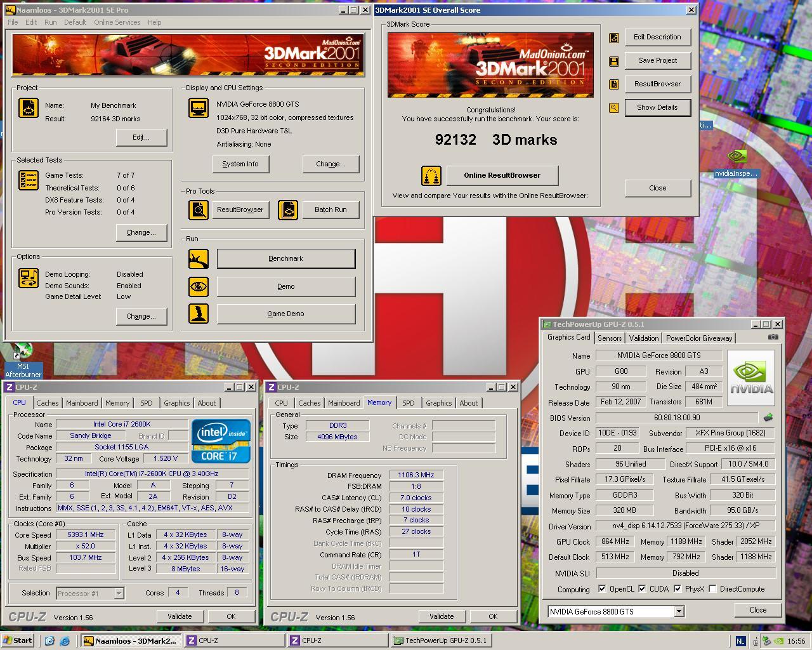Open the GPU selection dropdown in GPU-Z
Viewport: 812px width, 650px height.
[679, 611]
